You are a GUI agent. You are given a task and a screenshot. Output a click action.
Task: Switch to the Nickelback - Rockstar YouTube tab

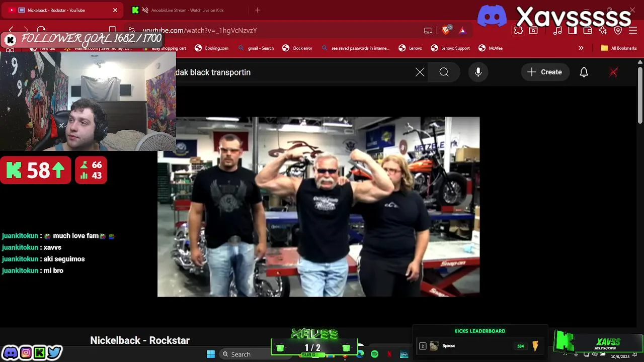[63, 10]
